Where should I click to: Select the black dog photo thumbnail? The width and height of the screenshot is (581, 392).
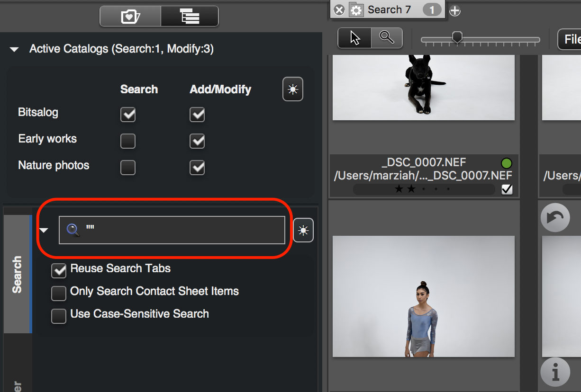point(424,87)
